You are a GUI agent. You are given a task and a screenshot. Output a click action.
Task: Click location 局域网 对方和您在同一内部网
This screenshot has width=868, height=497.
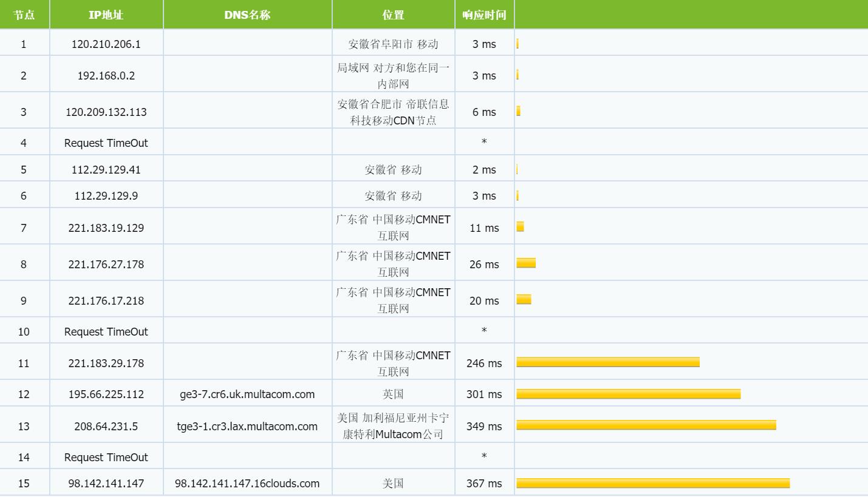[x=393, y=76]
